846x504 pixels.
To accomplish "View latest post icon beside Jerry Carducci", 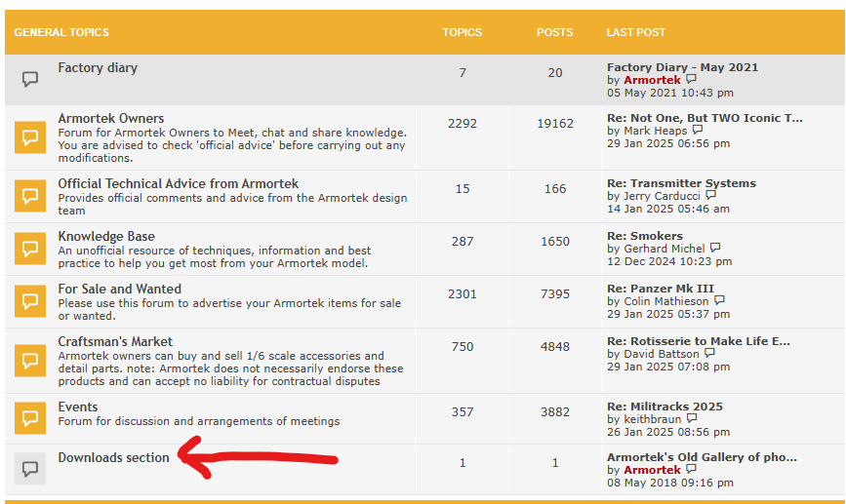I will click(x=710, y=195).
